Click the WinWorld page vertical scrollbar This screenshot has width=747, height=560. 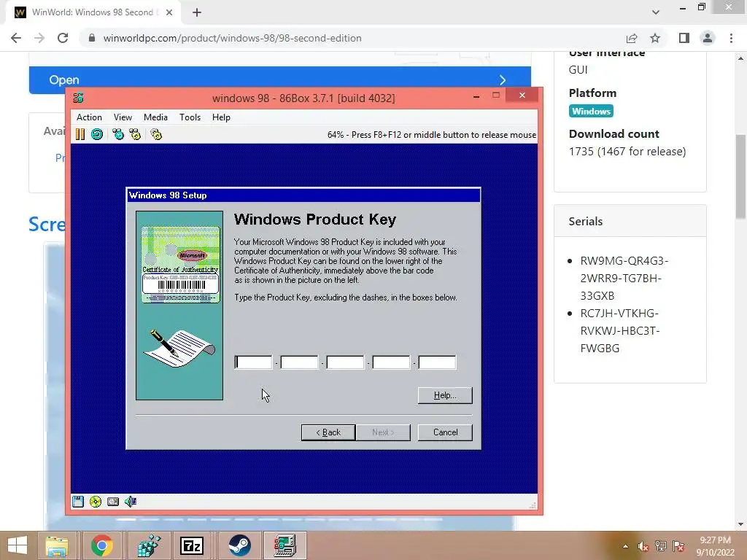[x=740, y=176]
